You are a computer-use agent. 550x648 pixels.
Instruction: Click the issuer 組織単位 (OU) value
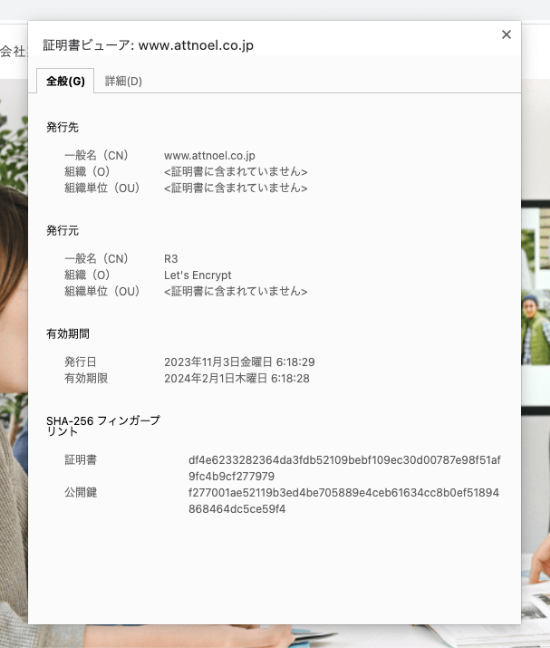click(236, 291)
